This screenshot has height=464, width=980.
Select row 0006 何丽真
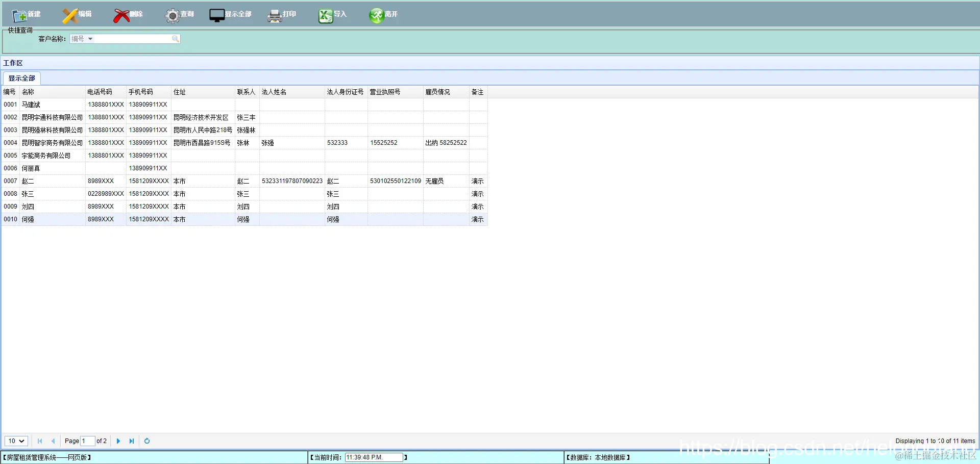244,168
